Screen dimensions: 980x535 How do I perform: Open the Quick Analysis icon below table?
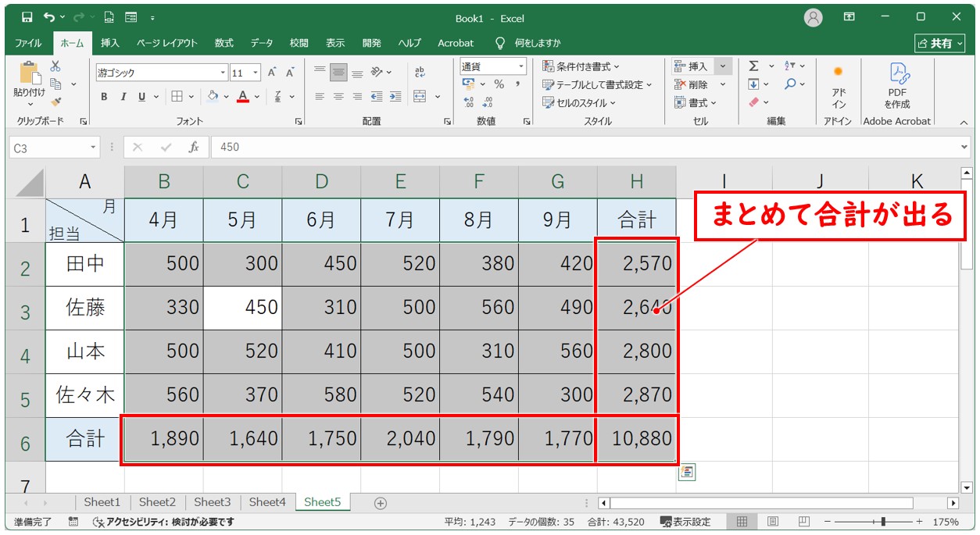[x=687, y=472]
